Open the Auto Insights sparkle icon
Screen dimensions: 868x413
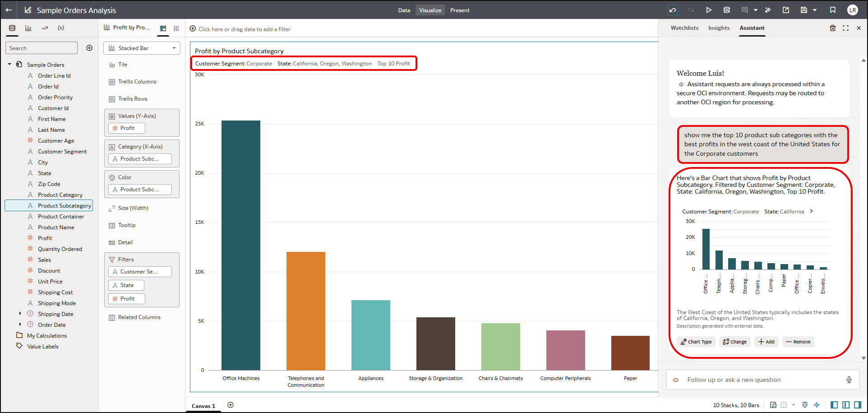coord(768,10)
